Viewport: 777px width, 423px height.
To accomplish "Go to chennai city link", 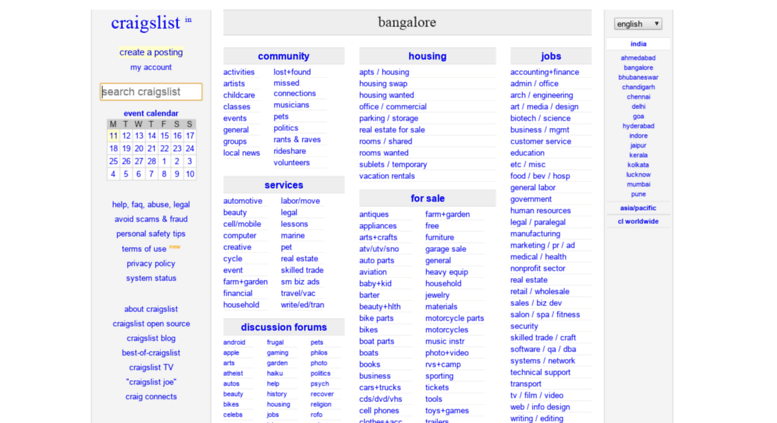I will 638,97.
